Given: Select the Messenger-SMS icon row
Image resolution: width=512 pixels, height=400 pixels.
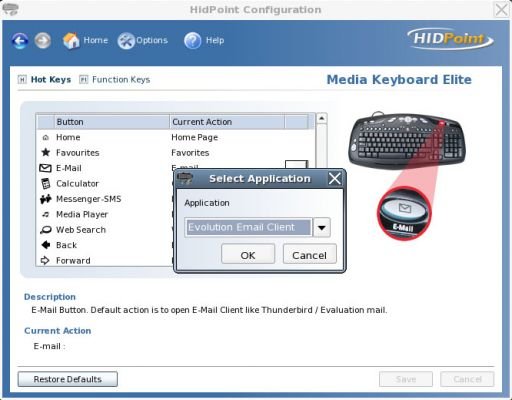Looking at the screenshot, I should click(x=104, y=199).
